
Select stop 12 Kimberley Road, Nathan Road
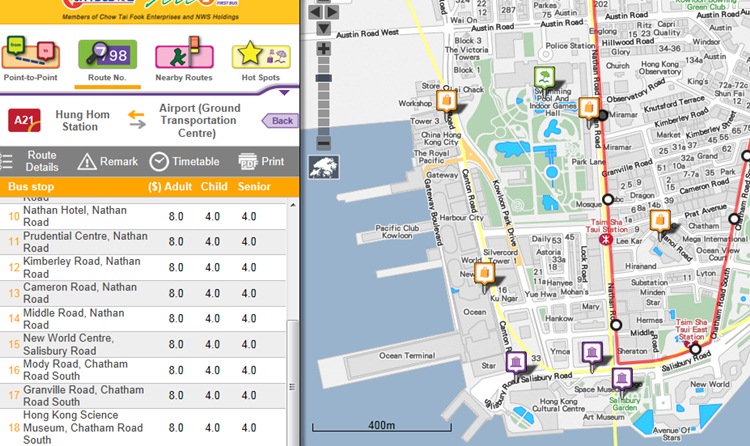pos(143,268)
